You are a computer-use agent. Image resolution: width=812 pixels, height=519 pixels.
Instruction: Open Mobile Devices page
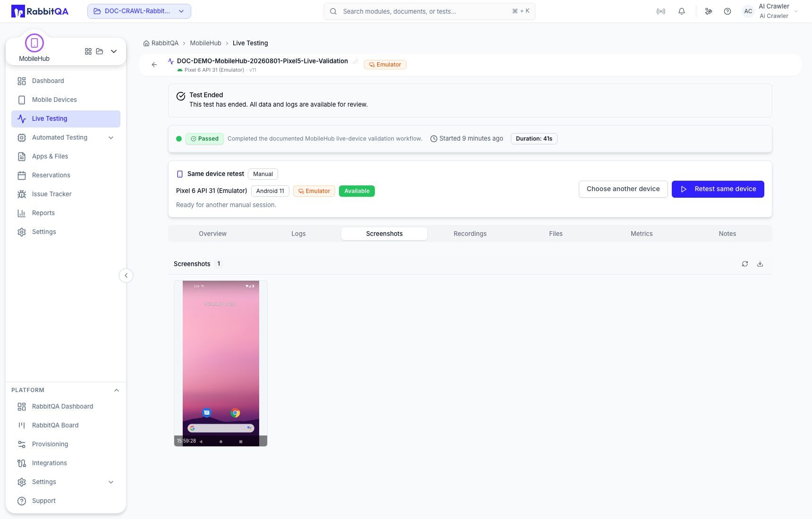coord(66,100)
